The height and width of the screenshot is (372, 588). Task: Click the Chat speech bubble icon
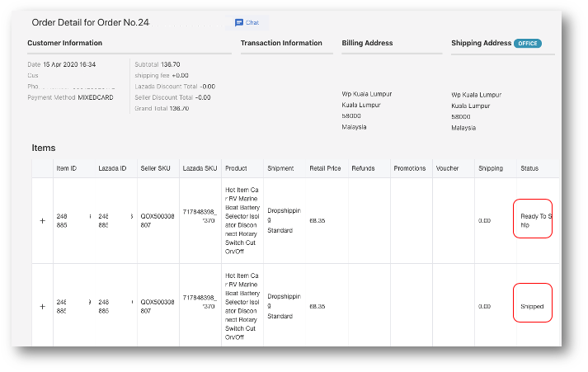coord(238,22)
